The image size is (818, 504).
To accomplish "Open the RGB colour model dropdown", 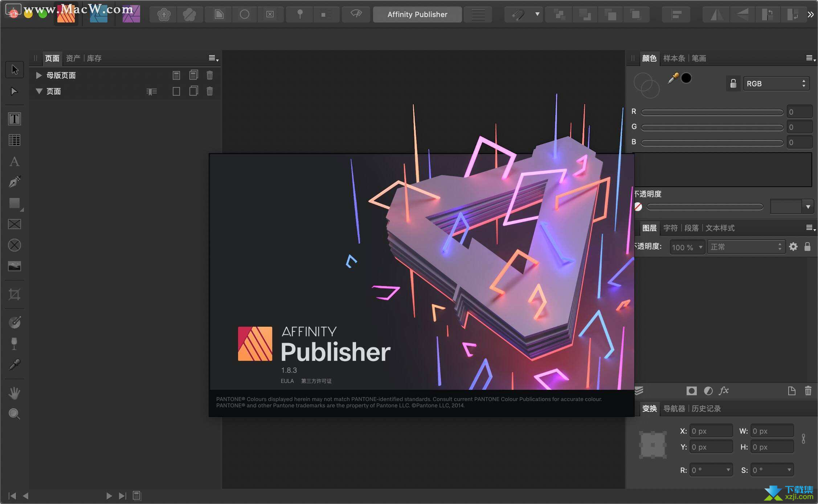I will coord(776,83).
